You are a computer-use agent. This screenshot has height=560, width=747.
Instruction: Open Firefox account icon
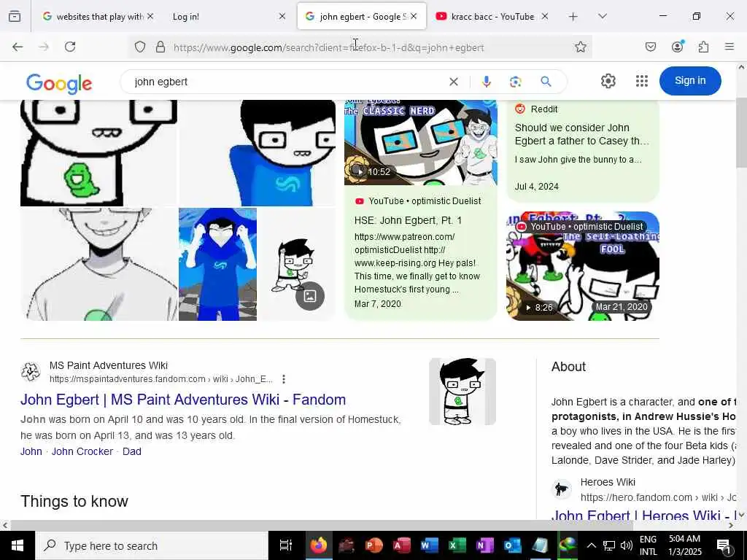677,47
